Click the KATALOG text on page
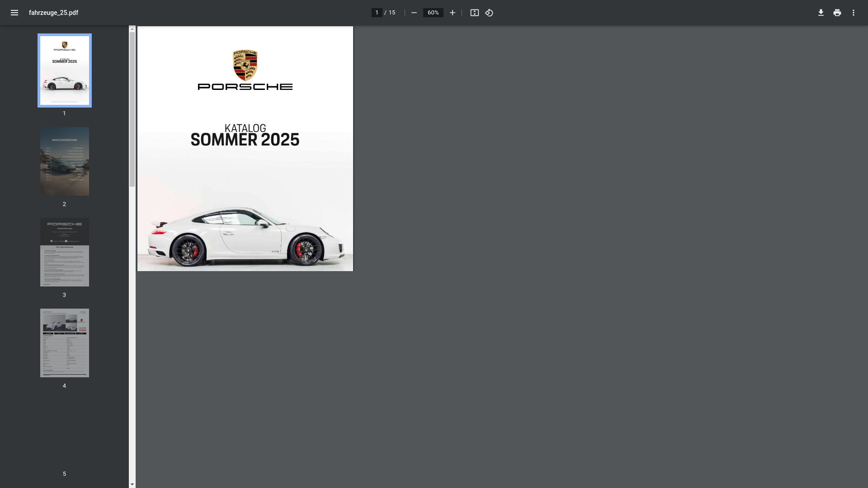This screenshot has height=488, width=868. coord(245,128)
